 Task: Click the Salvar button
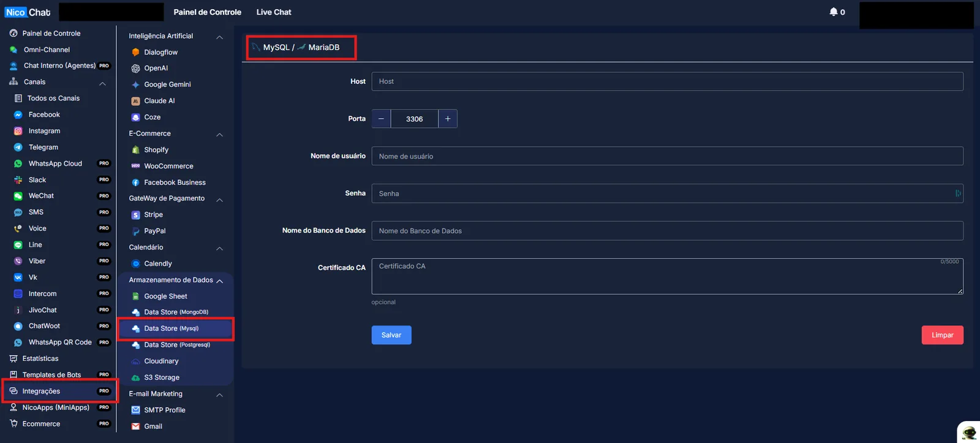pos(391,335)
